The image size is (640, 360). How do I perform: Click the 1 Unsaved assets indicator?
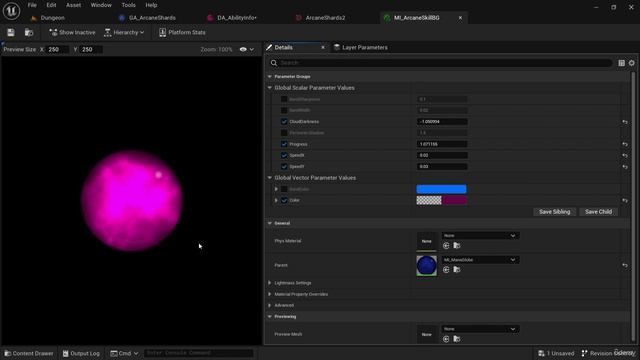click(x=556, y=353)
